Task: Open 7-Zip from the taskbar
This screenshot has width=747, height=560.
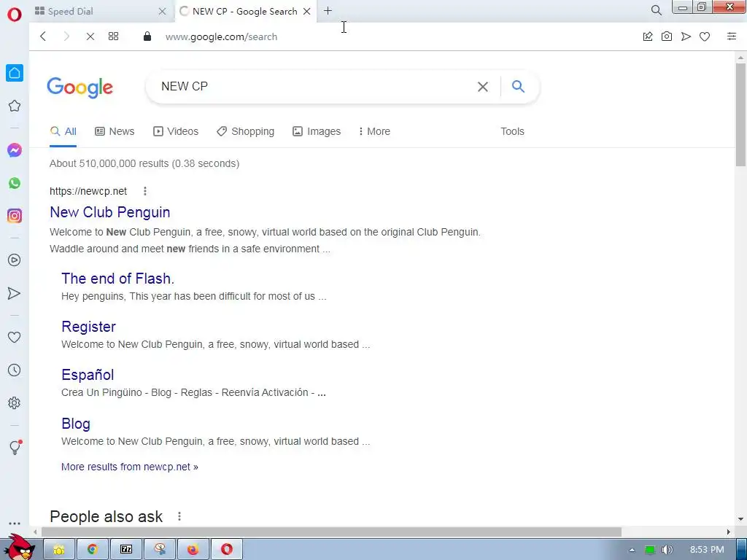Action: pos(125,550)
